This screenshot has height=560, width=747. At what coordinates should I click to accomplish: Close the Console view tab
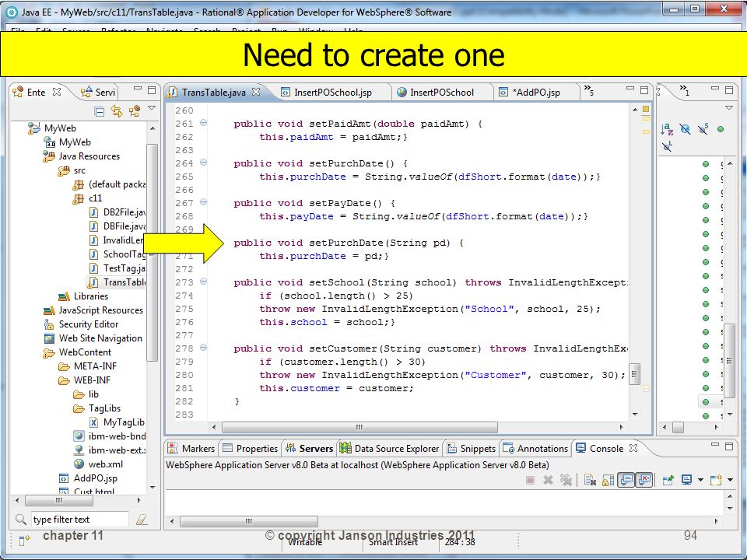click(633, 448)
